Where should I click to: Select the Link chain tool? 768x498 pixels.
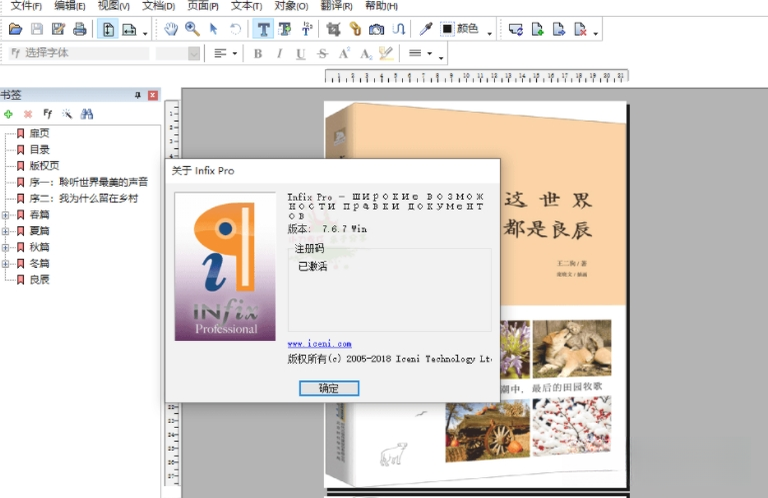click(x=355, y=29)
